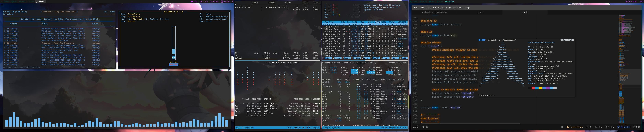The width and height of the screenshot is (644, 132).
Task: Select the Nightcore - Go Go Go playlist row
Action: (x=59, y=50)
